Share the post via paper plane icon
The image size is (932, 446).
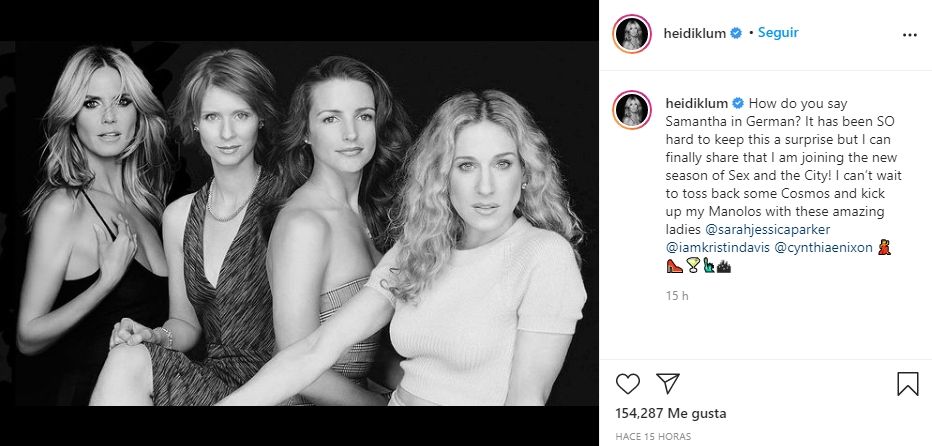[668, 383]
